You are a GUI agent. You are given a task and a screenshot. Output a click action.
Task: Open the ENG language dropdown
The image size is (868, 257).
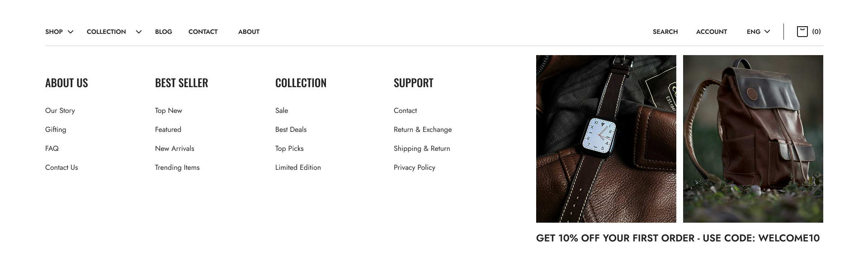pos(758,32)
